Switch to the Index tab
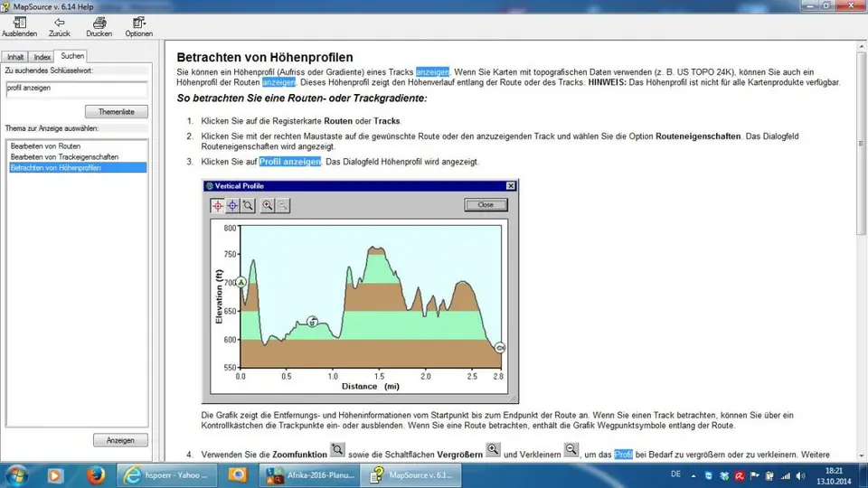868x488 pixels. pyautogui.click(x=42, y=57)
